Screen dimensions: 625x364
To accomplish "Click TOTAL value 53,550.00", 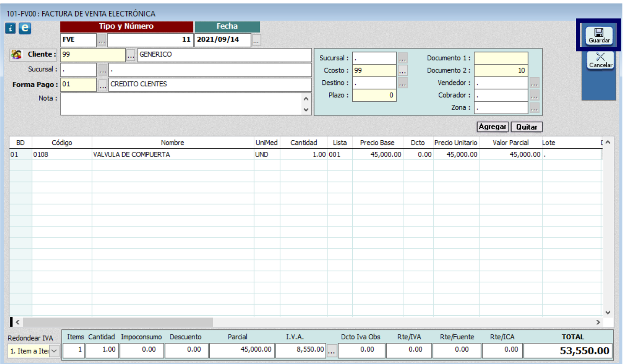I will point(568,351).
